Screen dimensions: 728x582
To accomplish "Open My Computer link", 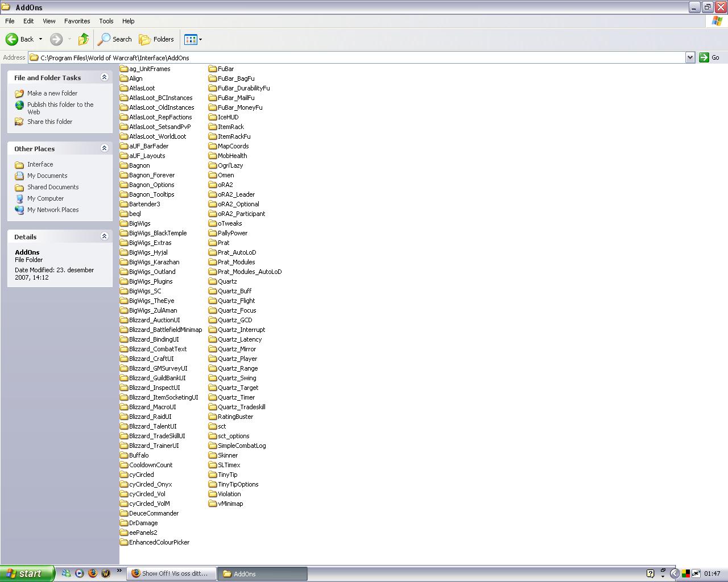I will coord(45,198).
